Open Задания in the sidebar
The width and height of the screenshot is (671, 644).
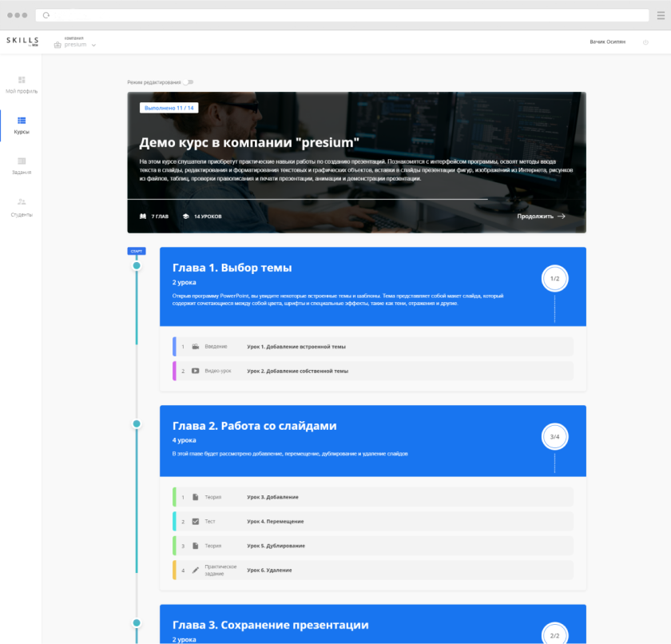[22, 166]
